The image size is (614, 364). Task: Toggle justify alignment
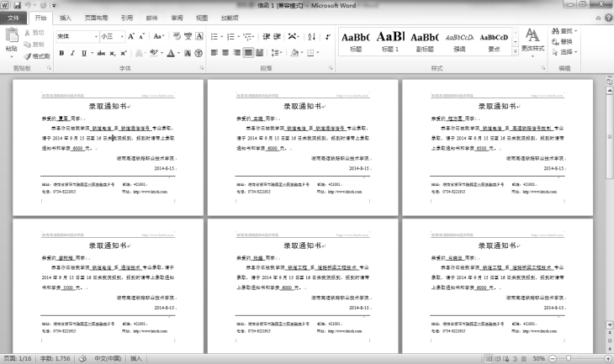[248, 52]
